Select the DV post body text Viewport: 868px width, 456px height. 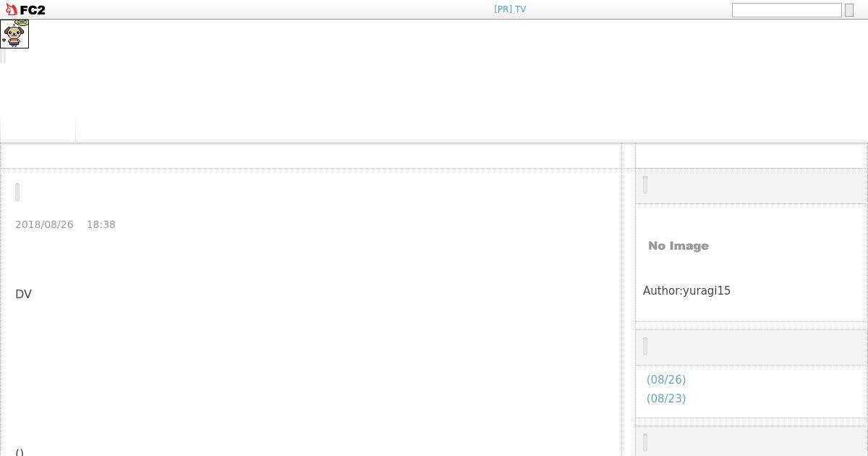point(23,294)
